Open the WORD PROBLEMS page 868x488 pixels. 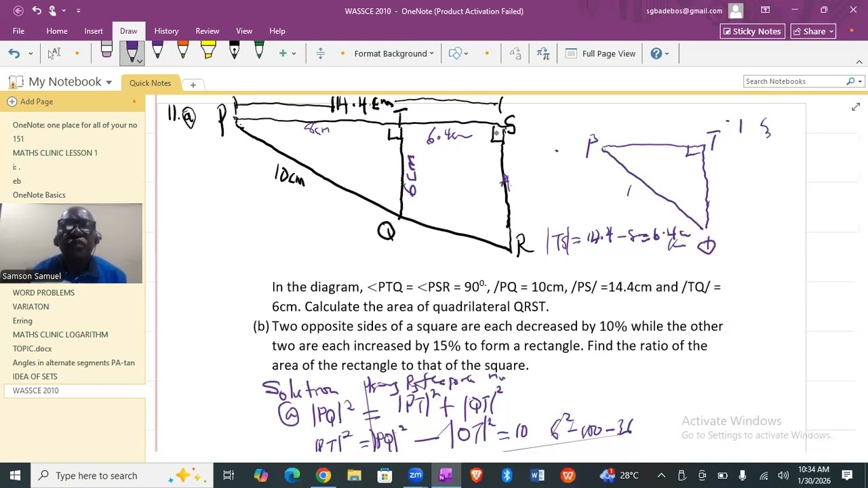pyautogui.click(x=43, y=293)
